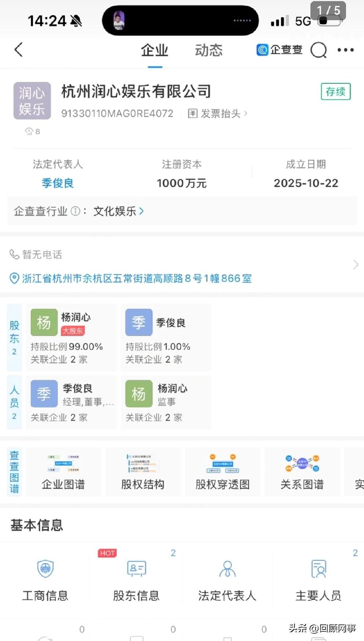
Task: Open 股权穿透图 chart
Action: (x=223, y=472)
